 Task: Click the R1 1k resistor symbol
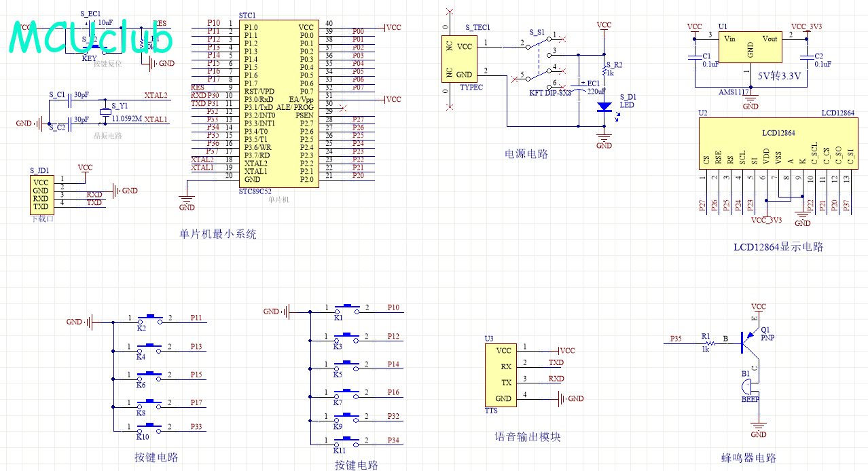point(706,342)
